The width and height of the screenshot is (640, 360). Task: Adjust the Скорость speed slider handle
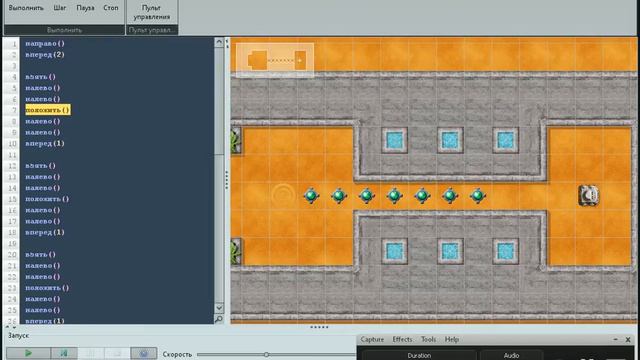point(266,355)
